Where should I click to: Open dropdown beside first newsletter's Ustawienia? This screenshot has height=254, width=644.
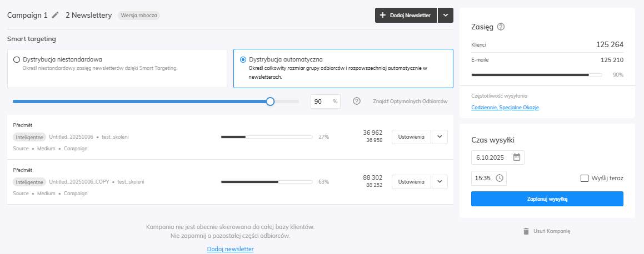(x=440, y=136)
